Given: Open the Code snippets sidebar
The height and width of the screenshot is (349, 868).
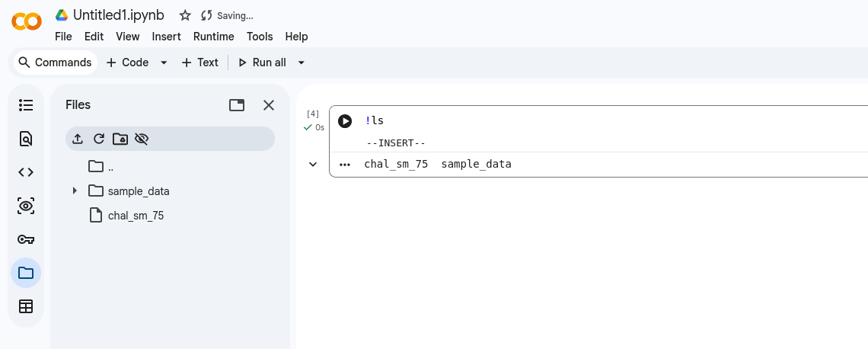Looking at the screenshot, I should coord(26,172).
